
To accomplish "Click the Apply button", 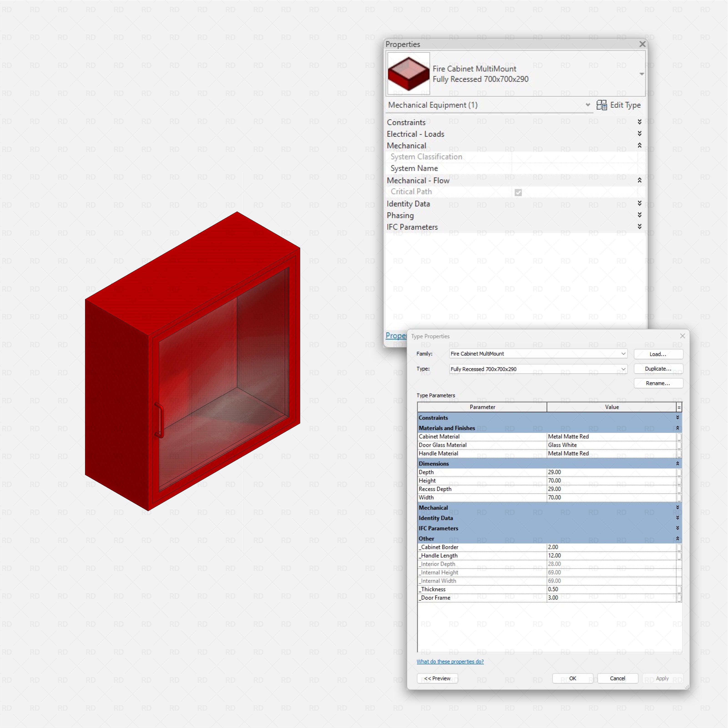I will click(662, 678).
